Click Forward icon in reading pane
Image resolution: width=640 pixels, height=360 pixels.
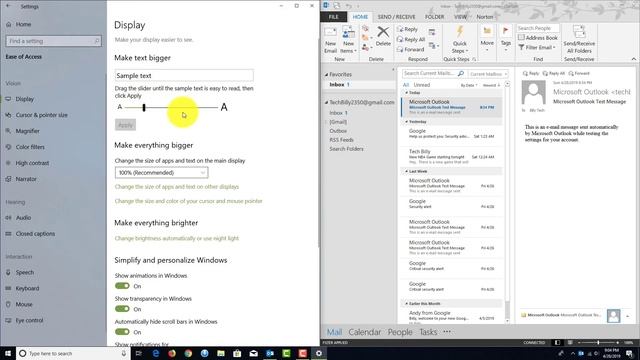pyautogui.click(x=579, y=73)
